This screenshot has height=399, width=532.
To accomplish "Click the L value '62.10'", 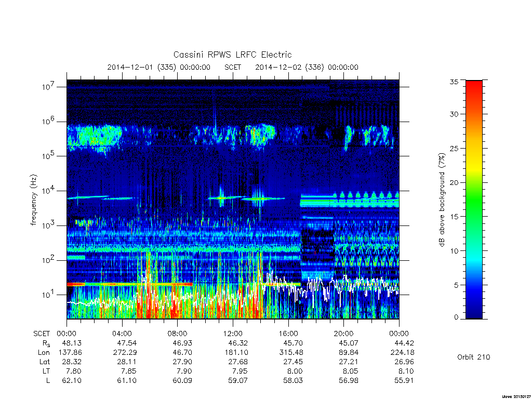I will tap(72, 380).
